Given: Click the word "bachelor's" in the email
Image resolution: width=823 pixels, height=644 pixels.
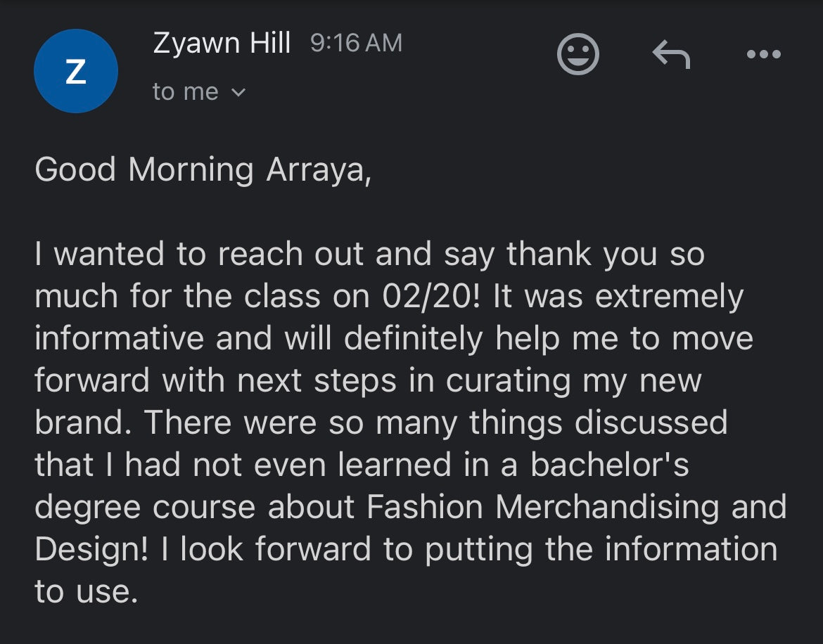Looking at the screenshot, I should 610,465.
